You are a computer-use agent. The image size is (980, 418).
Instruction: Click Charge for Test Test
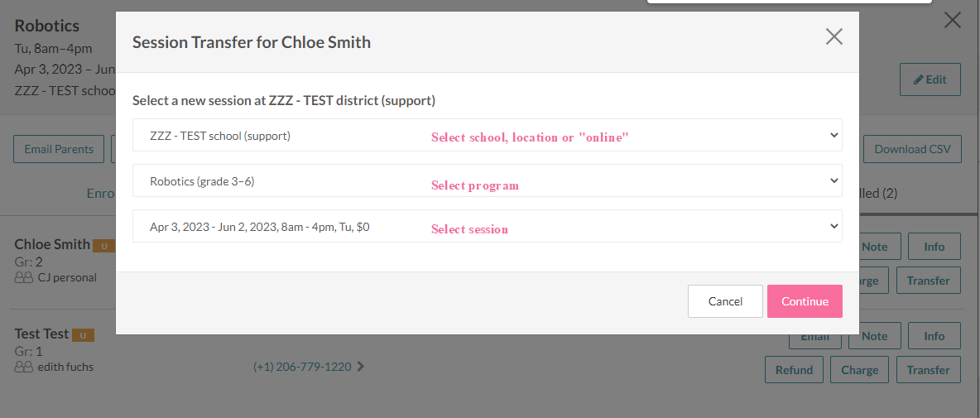[860, 370]
